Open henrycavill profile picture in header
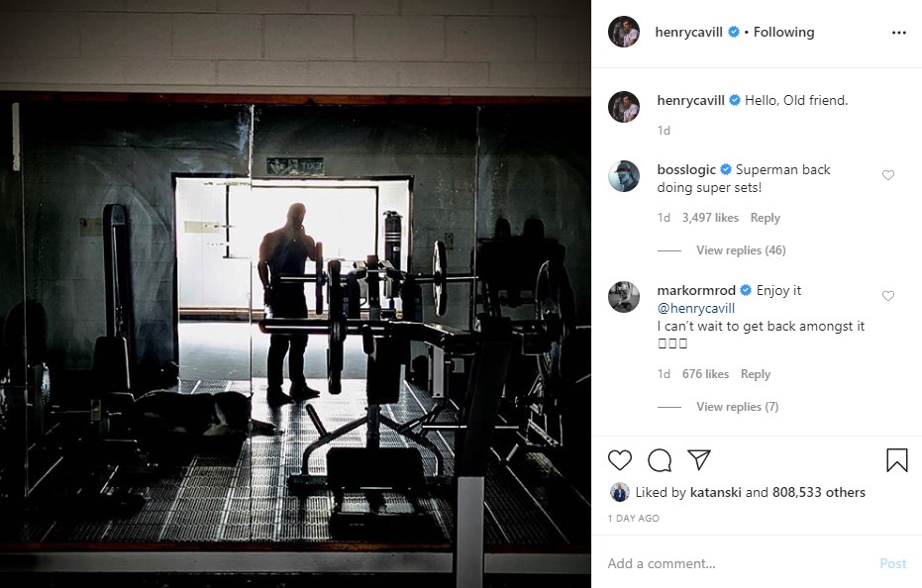 [623, 32]
